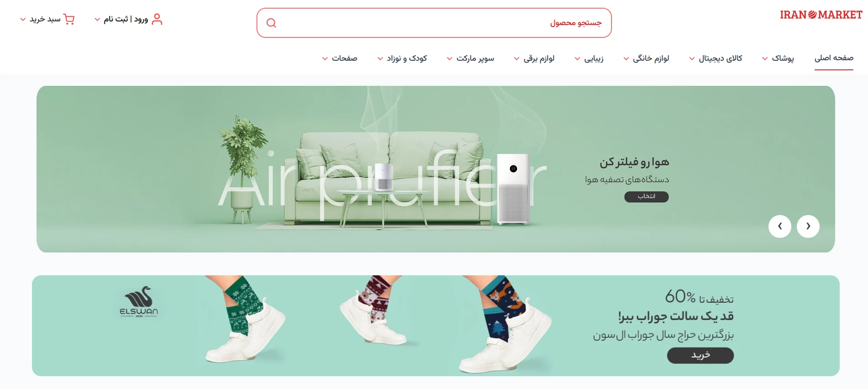The width and height of the screenshot is (868, 389).
Task: Go to the Iran Market logo
Action: click(821, 15)
